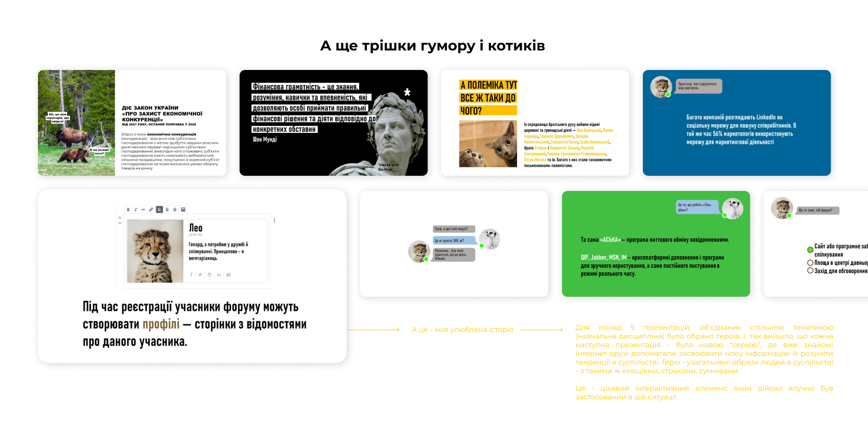The height and width of the screenshot is (434, 868).
Task: Click the cheetah avatar on forum quiz slide
Action: click(782, 208)
